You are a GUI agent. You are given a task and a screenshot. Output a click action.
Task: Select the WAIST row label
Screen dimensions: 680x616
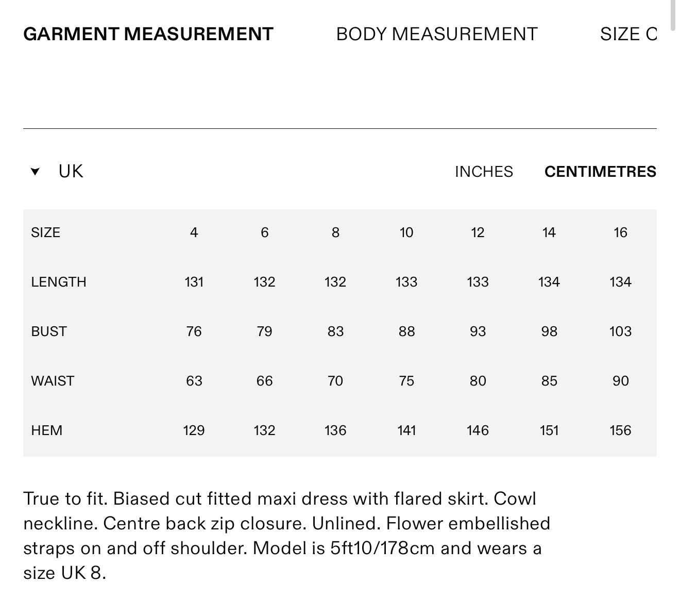(53, 381)
